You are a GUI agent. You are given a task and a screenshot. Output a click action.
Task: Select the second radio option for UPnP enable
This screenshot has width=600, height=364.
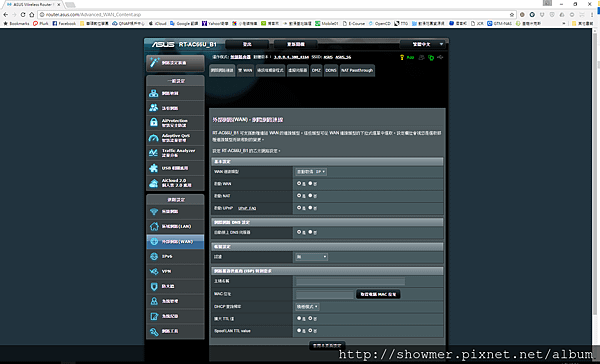(x=310, y=207)
